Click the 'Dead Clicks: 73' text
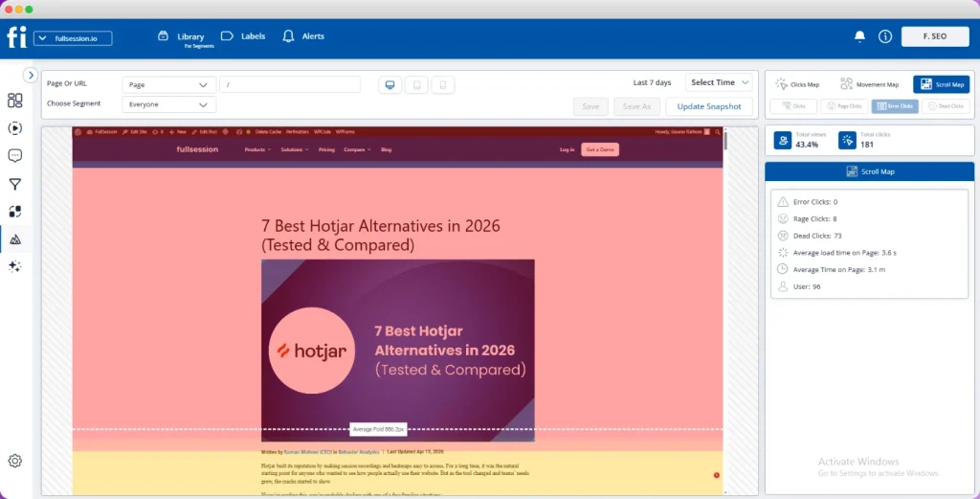The width and height of the screenshot is (980, 499). [x=817, y=236]
